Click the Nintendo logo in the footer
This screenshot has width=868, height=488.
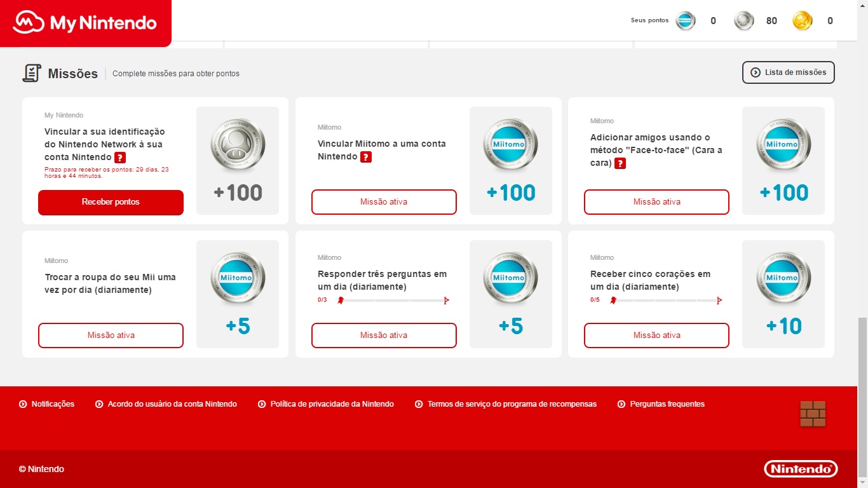(800, 468)
